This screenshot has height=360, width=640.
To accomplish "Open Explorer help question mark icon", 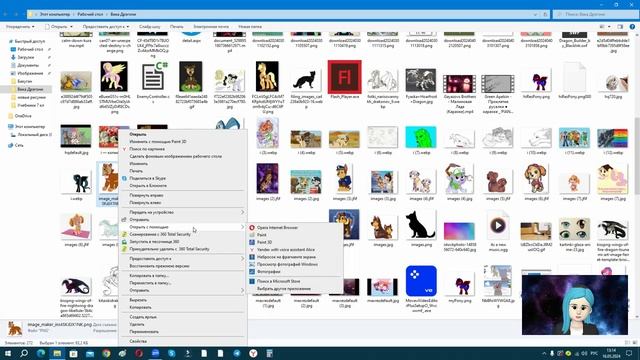I will click(x=632, y=27).
